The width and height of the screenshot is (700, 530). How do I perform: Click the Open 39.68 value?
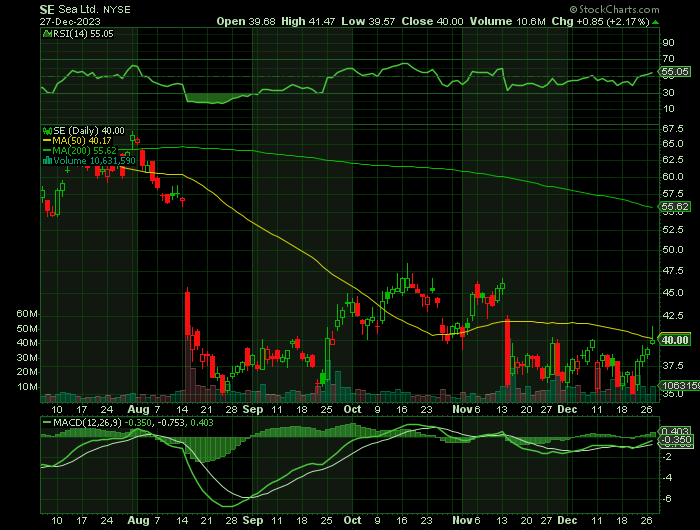coord(246,21)
